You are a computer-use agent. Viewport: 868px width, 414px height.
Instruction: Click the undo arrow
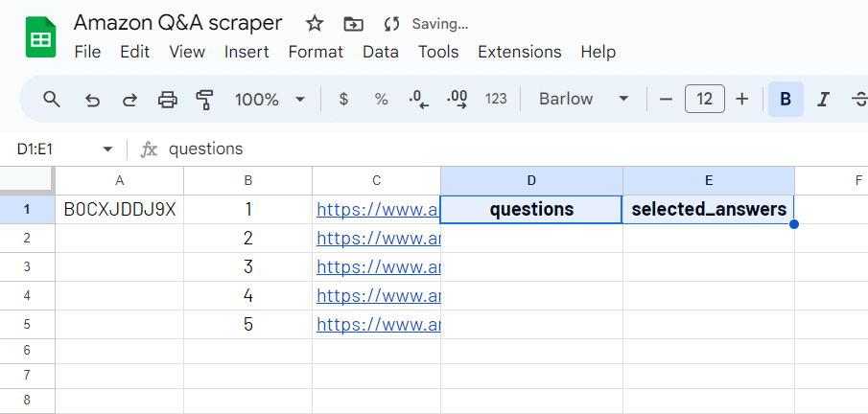point(92,99)
